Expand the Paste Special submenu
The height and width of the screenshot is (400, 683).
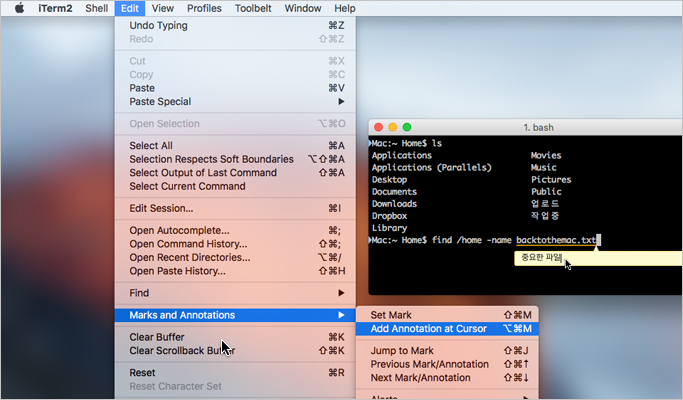pyautogui.click(x=235, y=102)
